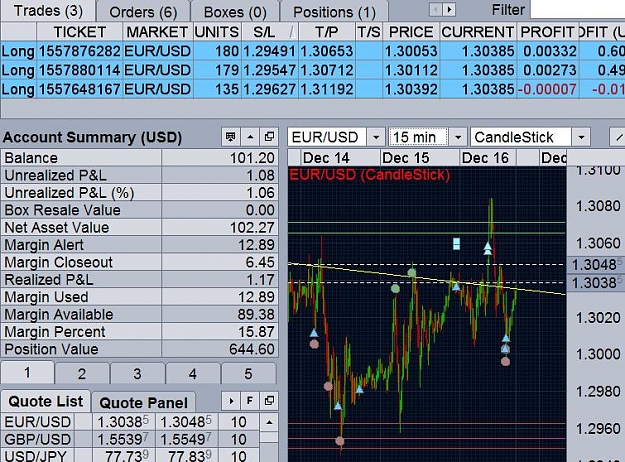The width and height of the screenshot is (625, 462).
Task: Sort by the PROFIT column header
Action: 547,32
